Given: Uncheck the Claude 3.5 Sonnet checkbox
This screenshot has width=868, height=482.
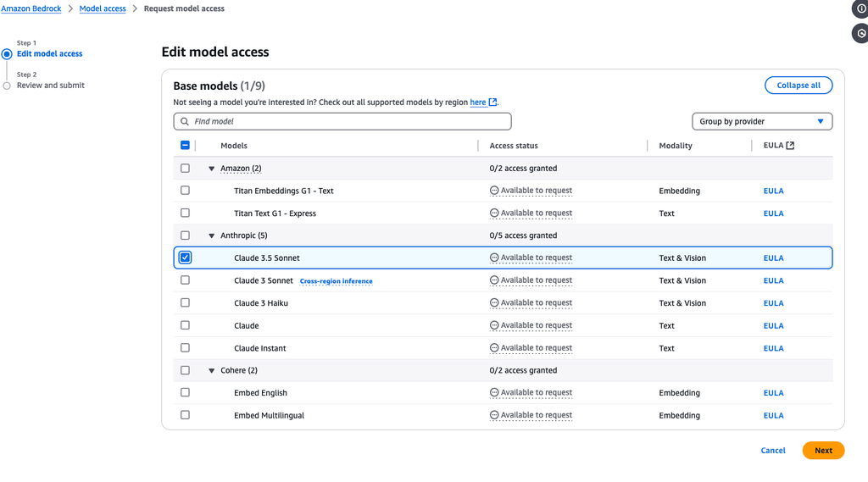Looking at the screenshot, I should tap(186, 258).
